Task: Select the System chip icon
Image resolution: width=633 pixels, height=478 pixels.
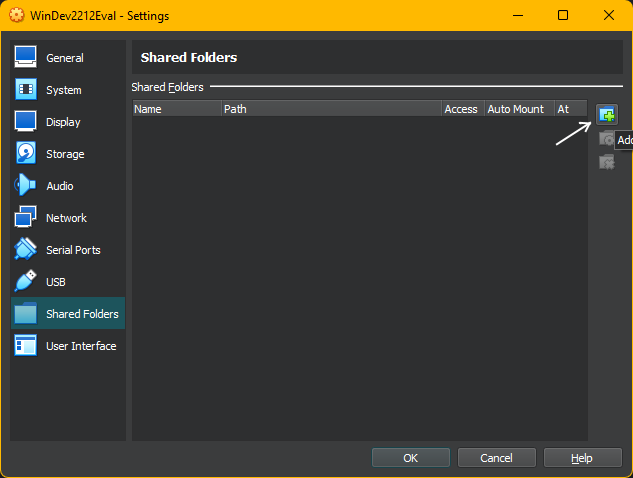Action: pos(26,89)
